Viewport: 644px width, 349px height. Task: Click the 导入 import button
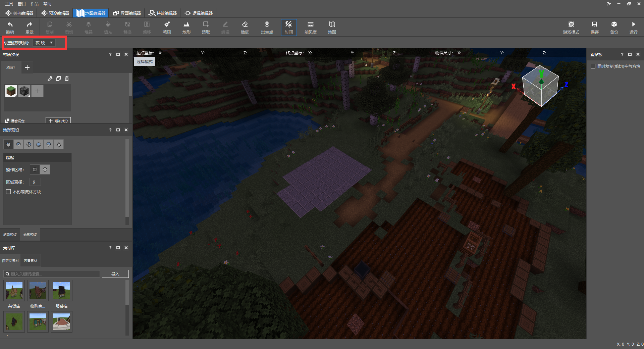115,274
